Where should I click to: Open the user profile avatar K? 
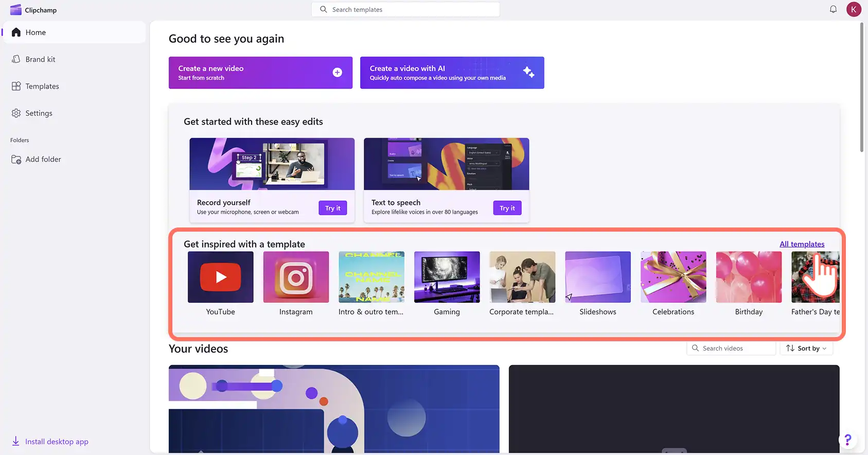click(x=854, y=9)
